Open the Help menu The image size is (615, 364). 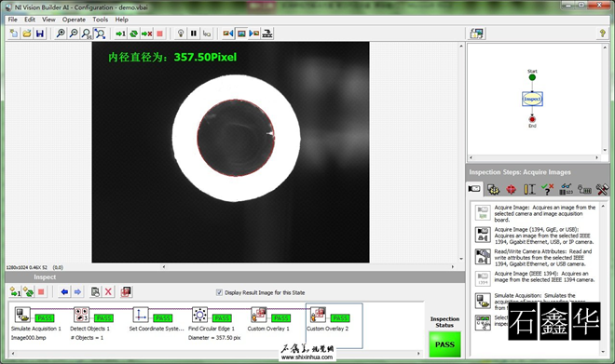[121, 20]
